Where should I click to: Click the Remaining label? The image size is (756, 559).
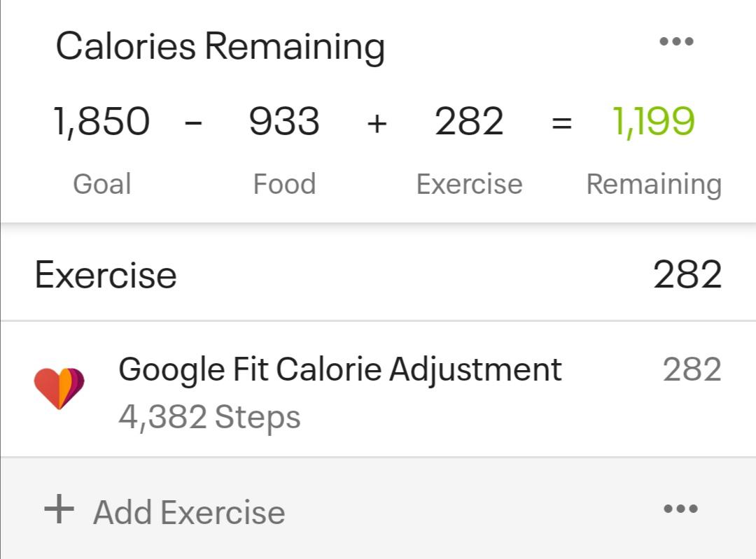point(653,183)
